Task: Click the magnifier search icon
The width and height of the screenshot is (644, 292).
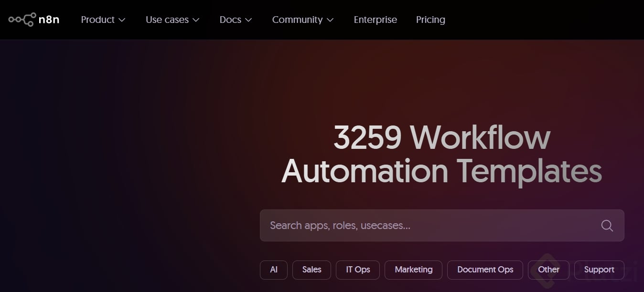Action: tap(607, 226)
